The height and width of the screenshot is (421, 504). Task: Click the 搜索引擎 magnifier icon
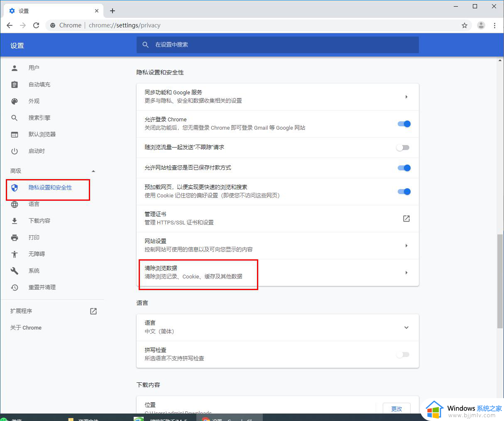pos(15,118)
